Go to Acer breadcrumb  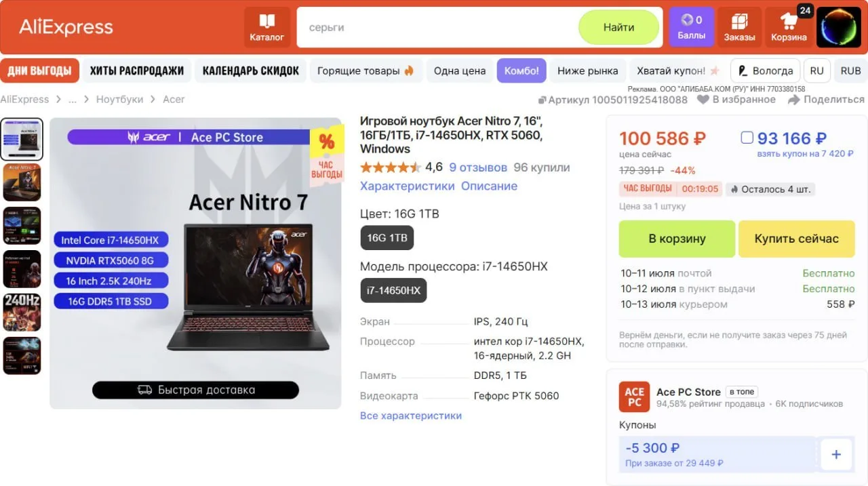click(x=174, y=100)
